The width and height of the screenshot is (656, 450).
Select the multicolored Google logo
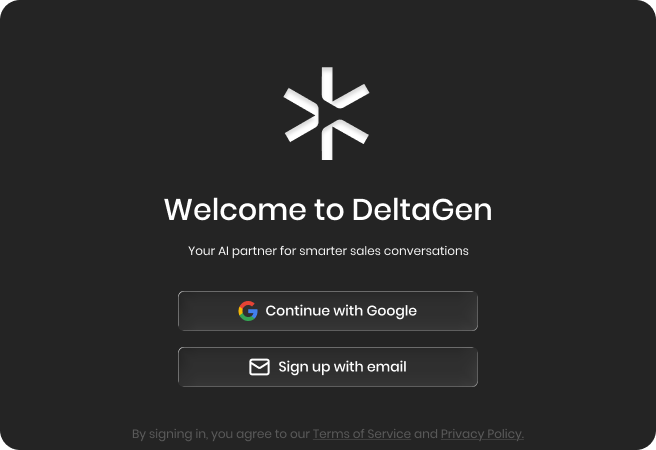point(248,311)
